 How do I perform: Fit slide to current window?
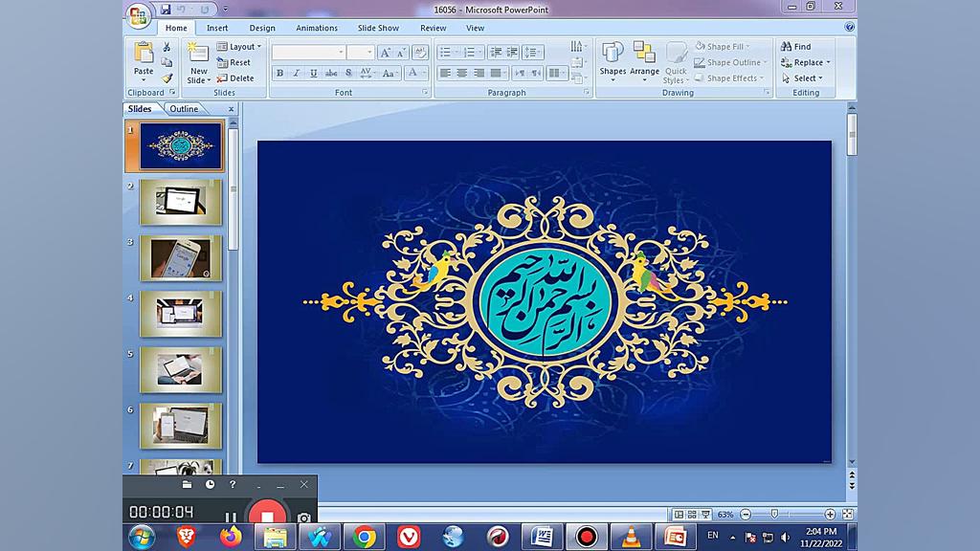point(848,514)
